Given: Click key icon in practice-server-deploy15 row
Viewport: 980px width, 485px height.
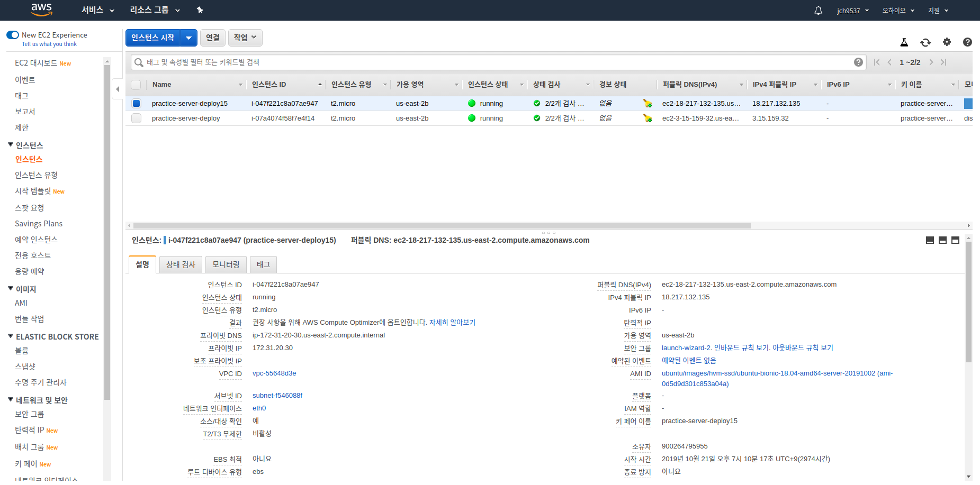Looking at the screenshot, I should click(648, 104).
